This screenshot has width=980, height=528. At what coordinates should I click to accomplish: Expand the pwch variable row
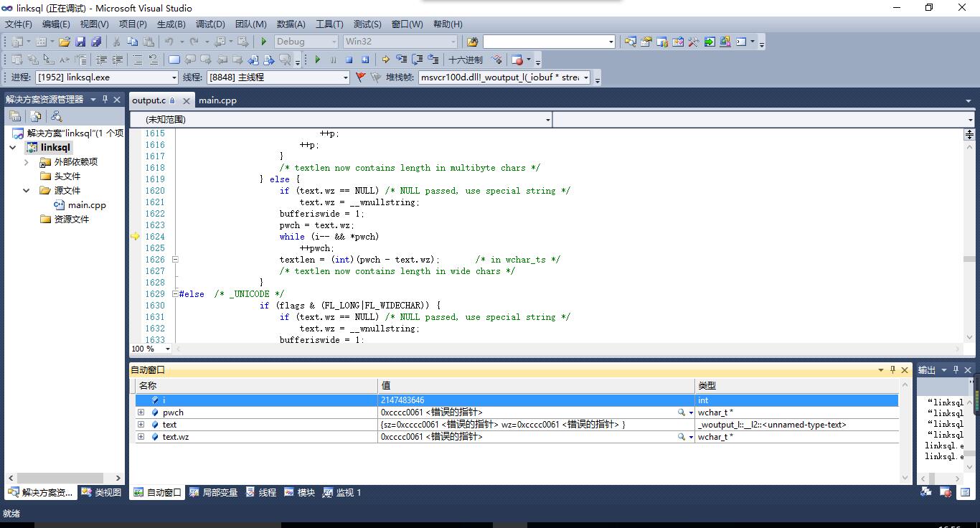(141, 412)
